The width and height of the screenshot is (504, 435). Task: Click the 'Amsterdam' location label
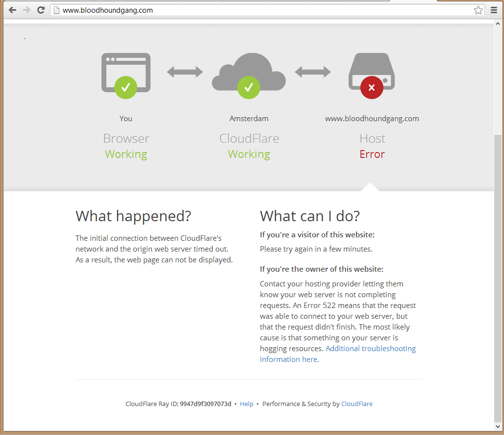[249, 119]
